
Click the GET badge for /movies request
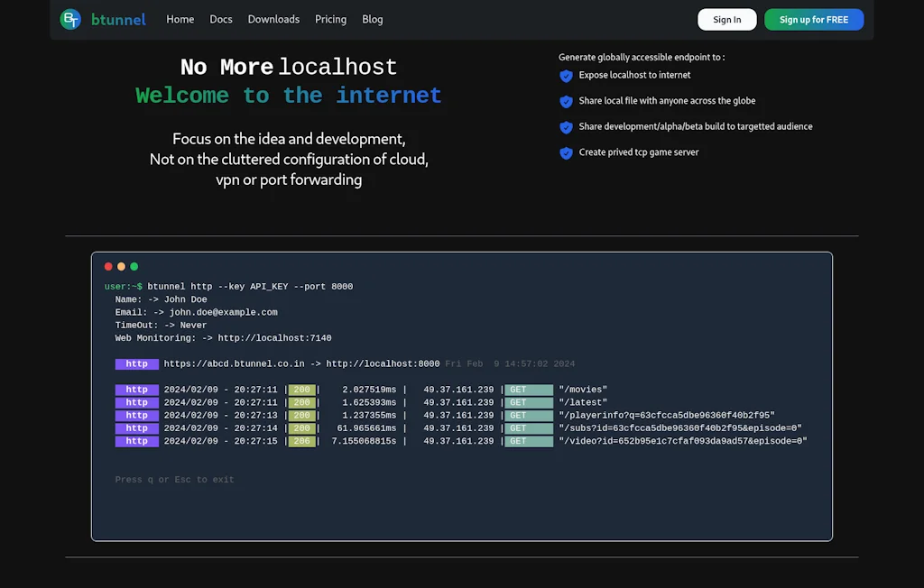528,390
